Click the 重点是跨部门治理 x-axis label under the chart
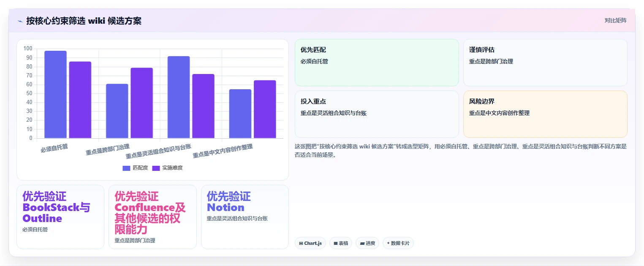This screenshot has height=266, width=644. click(x=108, y=150)
